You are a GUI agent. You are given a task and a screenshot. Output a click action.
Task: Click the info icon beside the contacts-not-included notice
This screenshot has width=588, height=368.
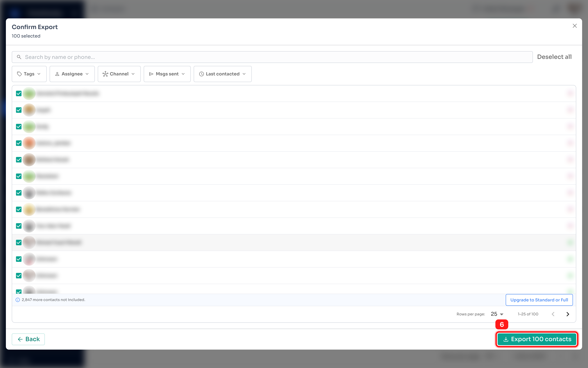point(18,300)
